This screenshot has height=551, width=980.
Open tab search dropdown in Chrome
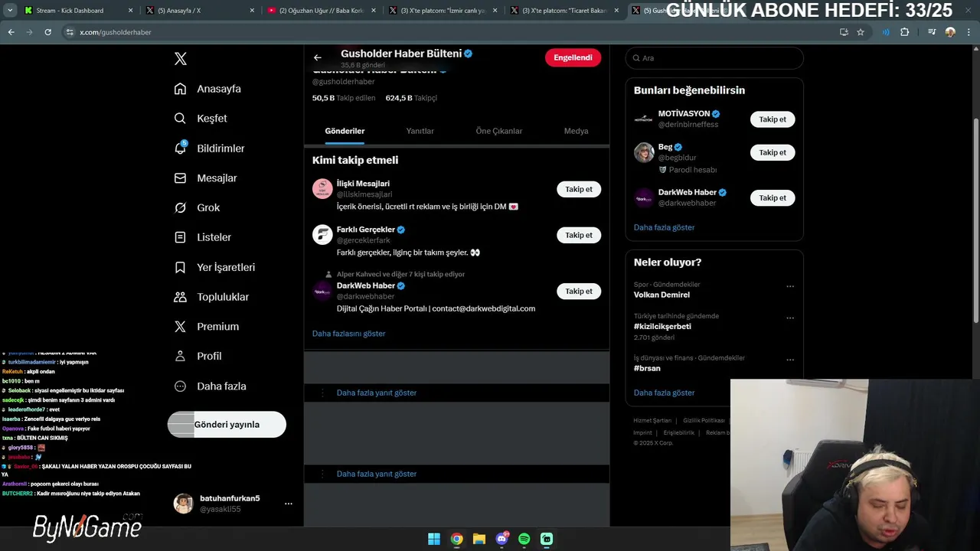pyautogui.click(x=10, y=11)
